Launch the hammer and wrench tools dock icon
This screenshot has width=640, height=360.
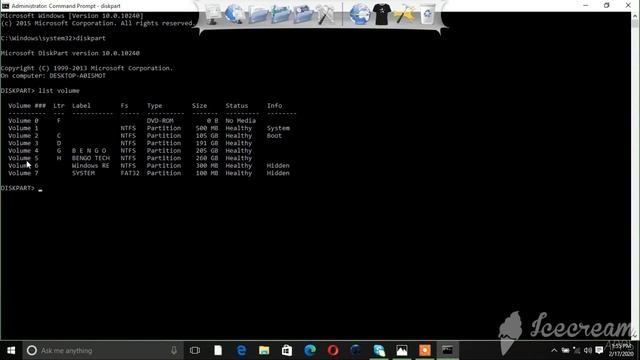[325, 15]
